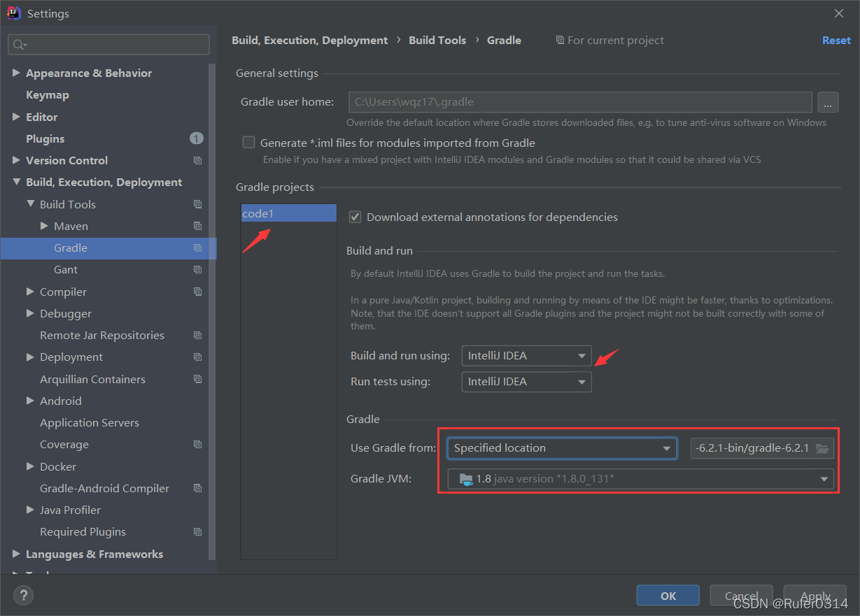Click Build, Execution, Deployment breadcrumb
The width and height of the screenshot is (860, 616).
click(x=310, y=41)
